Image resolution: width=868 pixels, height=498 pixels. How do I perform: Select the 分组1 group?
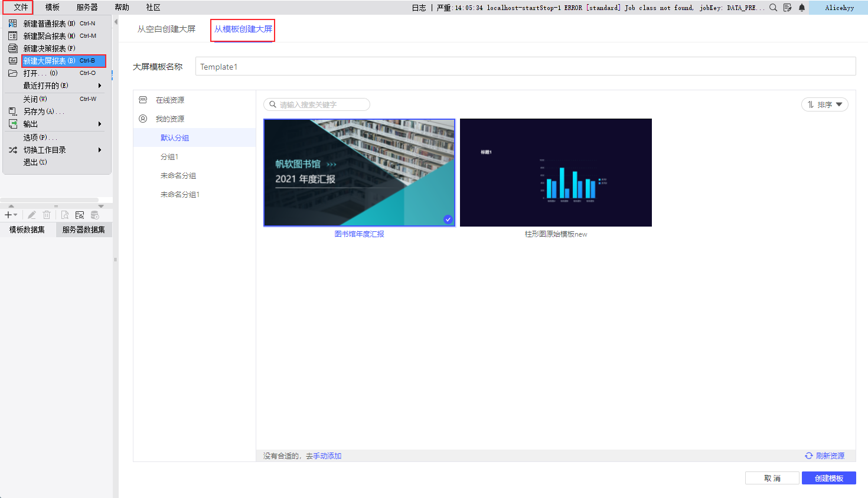(194, 156)
